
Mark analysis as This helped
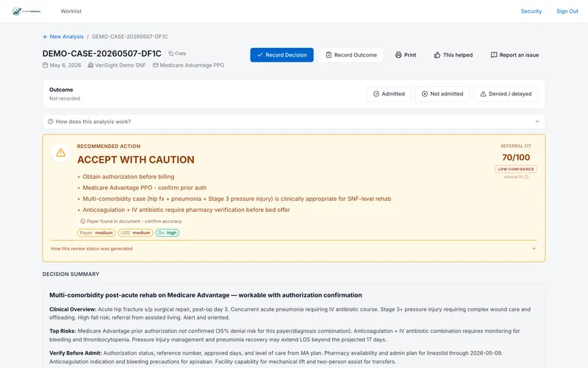click(453, 54)
